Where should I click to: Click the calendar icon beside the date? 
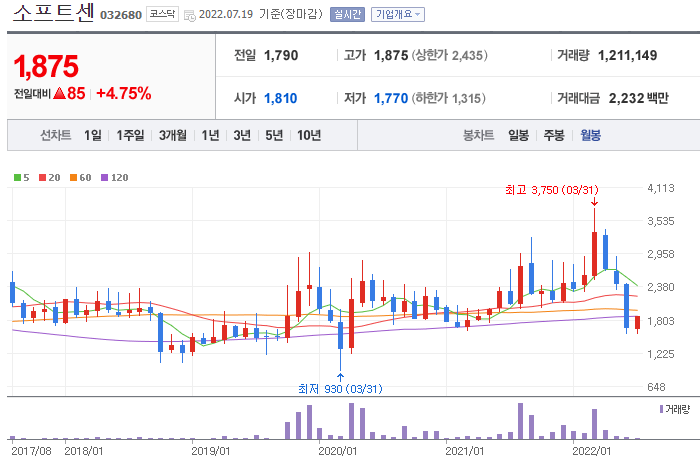(190, 16)
